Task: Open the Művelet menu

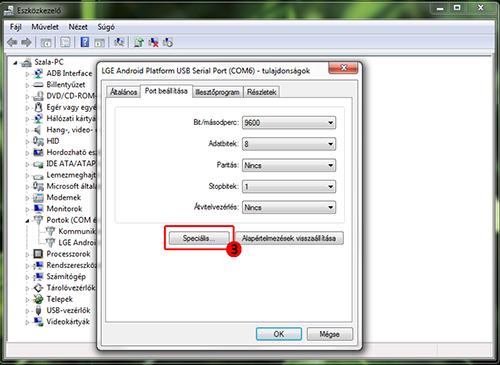Action: click(x=45, y=27)
